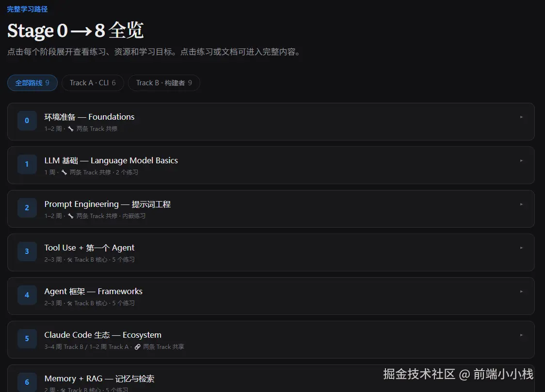Expand the Prompt Engineering stage arrow
This screenshot has width=545, height=392.
tap(521, 204)
